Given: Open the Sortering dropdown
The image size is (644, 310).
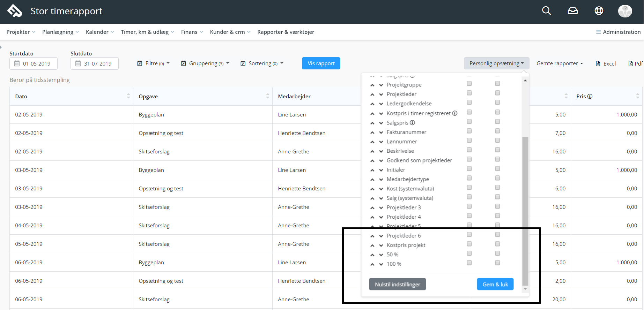Looking at the screenshot, I should [x=262, y=63].
